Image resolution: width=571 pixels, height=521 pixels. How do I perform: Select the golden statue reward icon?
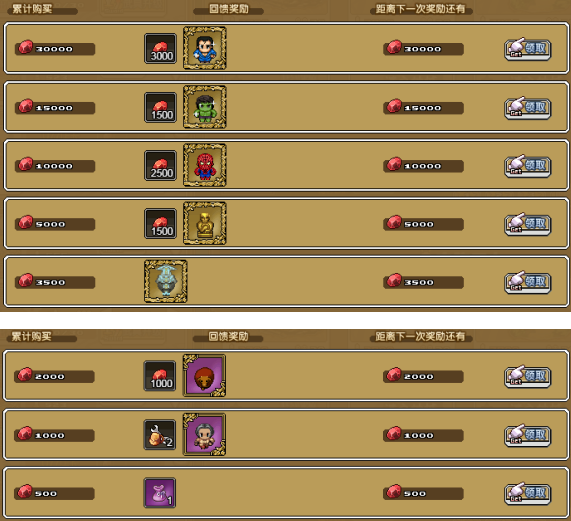coord(205,224)
